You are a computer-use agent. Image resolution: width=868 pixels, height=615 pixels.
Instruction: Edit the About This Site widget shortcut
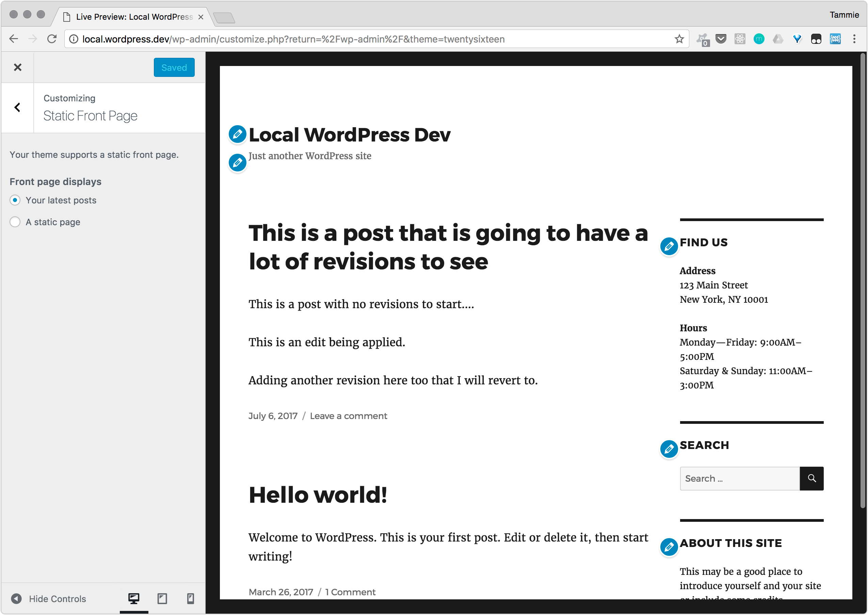click(x=669, y=547)
